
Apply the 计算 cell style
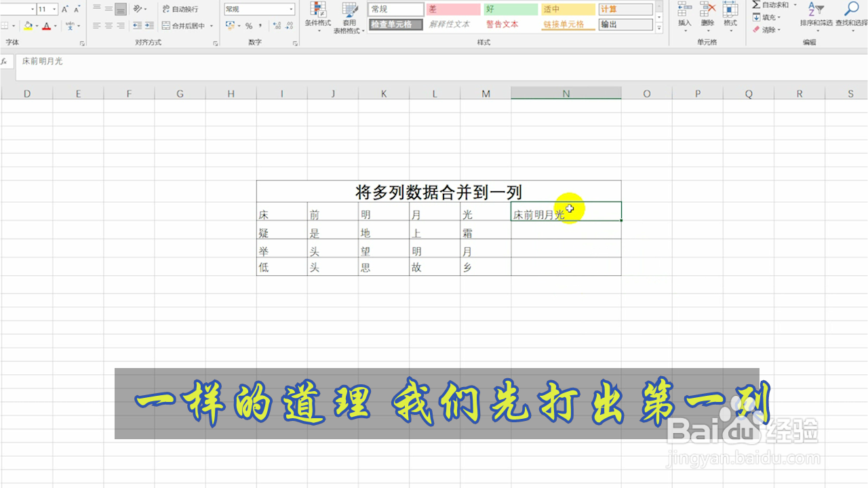[626, 9]
